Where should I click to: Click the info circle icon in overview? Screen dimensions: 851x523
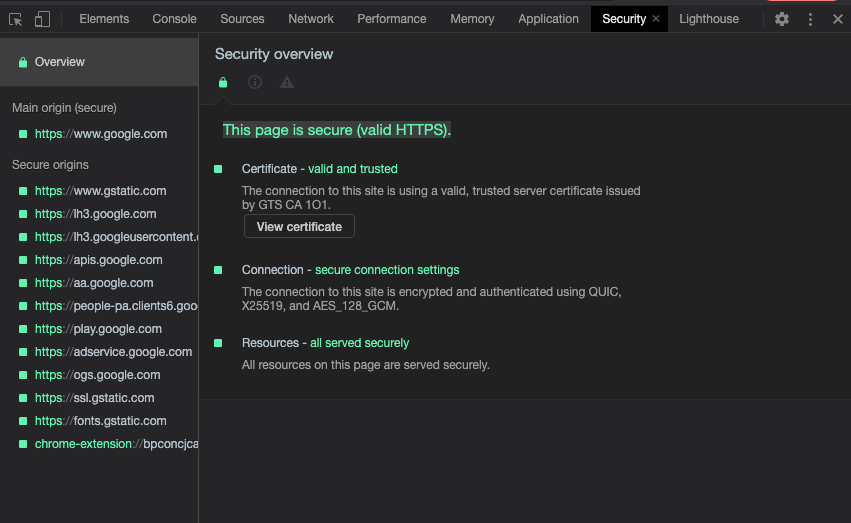255,83
